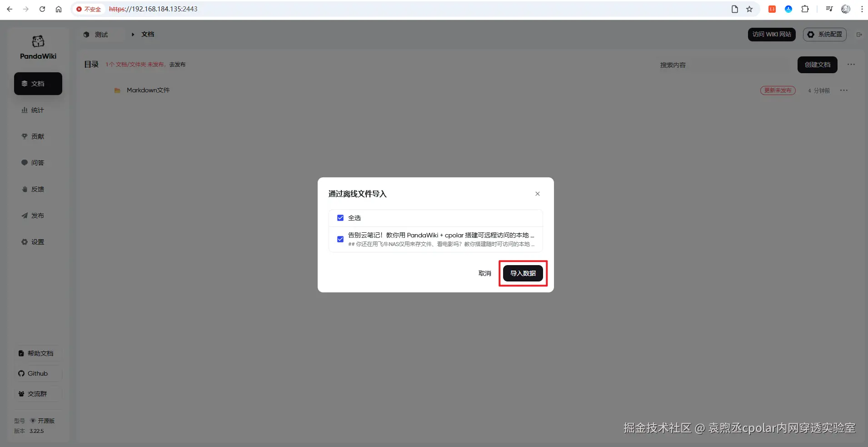Click the 访问 WIKI 网站 button

click(772, 35)
